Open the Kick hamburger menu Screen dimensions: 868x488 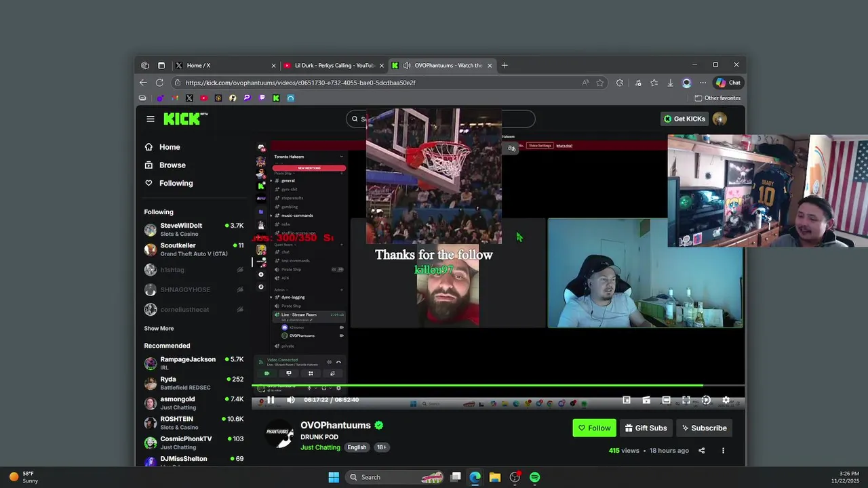[x=151, y=119]
